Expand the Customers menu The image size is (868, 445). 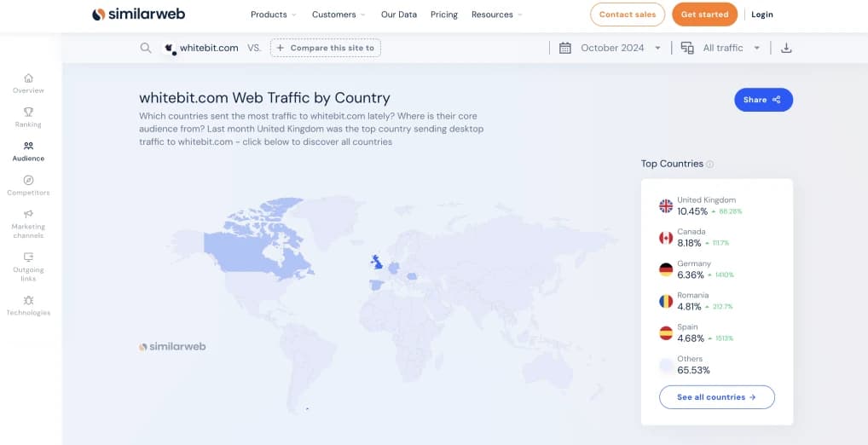tap(339, 14)
